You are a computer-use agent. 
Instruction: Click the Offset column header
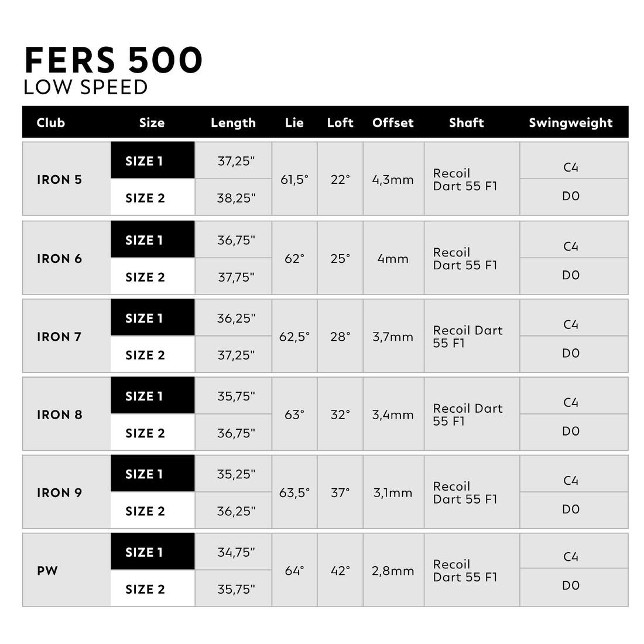coord(393,123)
